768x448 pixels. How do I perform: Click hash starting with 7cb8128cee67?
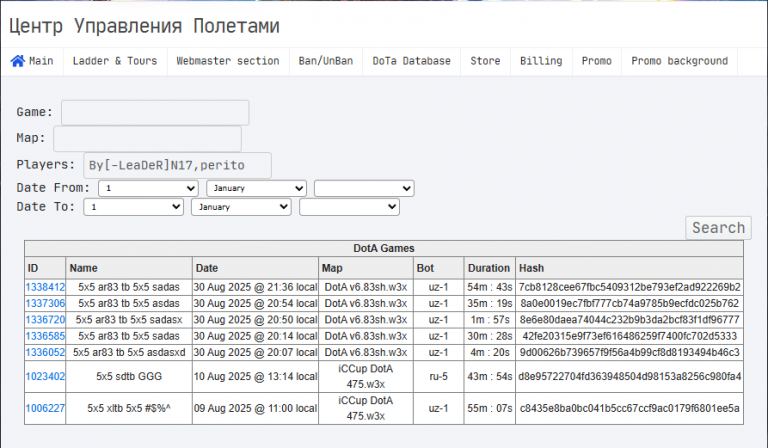629,287
